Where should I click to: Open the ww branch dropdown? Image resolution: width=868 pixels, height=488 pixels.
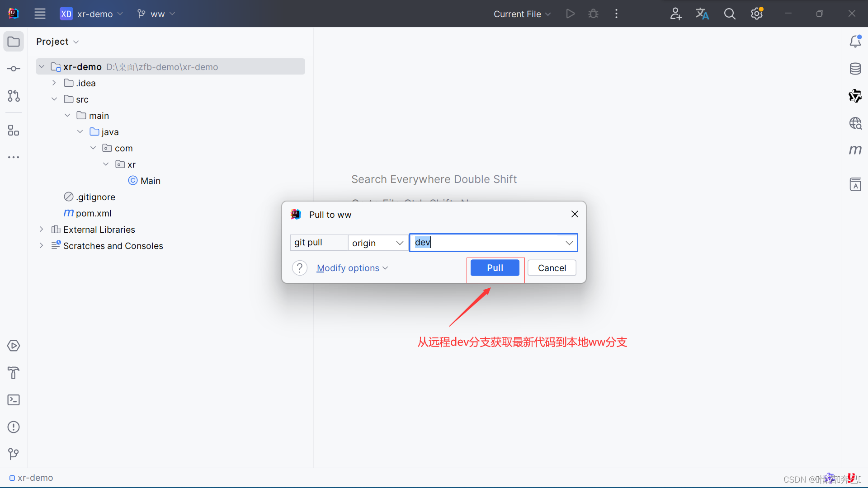pos(156,14)
